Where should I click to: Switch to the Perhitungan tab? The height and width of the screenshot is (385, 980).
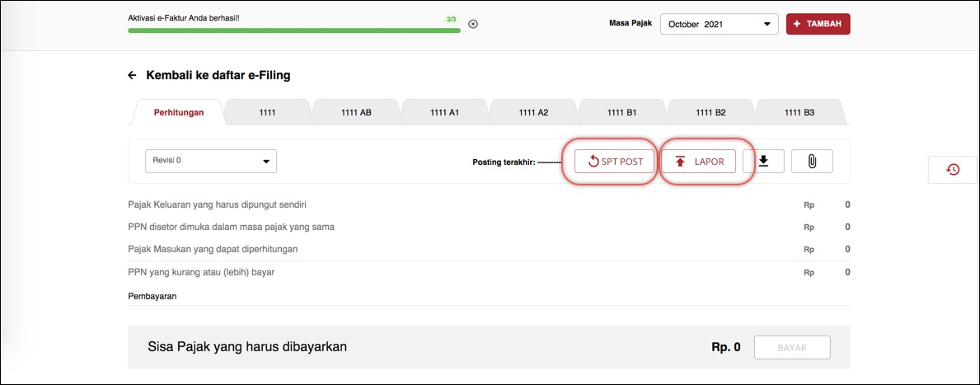point(178,112)
